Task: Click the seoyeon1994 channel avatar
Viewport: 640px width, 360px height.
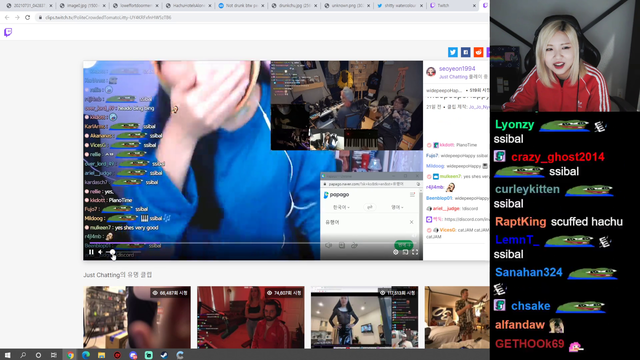Action: tap(431, 72)
